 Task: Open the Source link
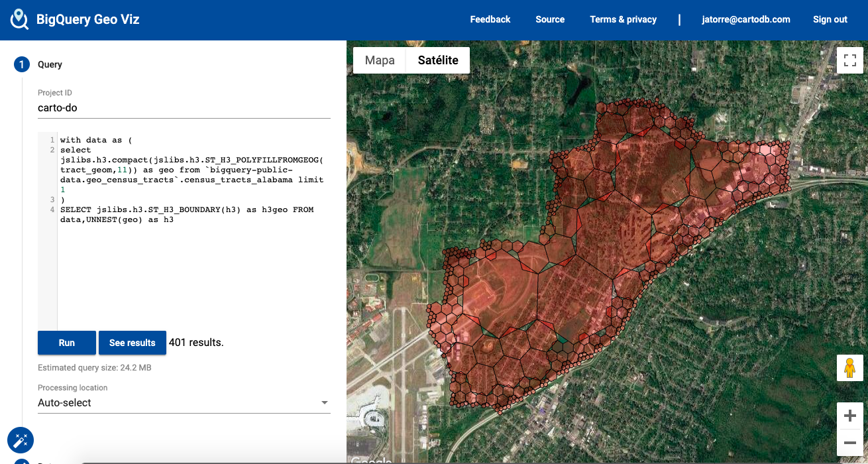click(550, 20)
